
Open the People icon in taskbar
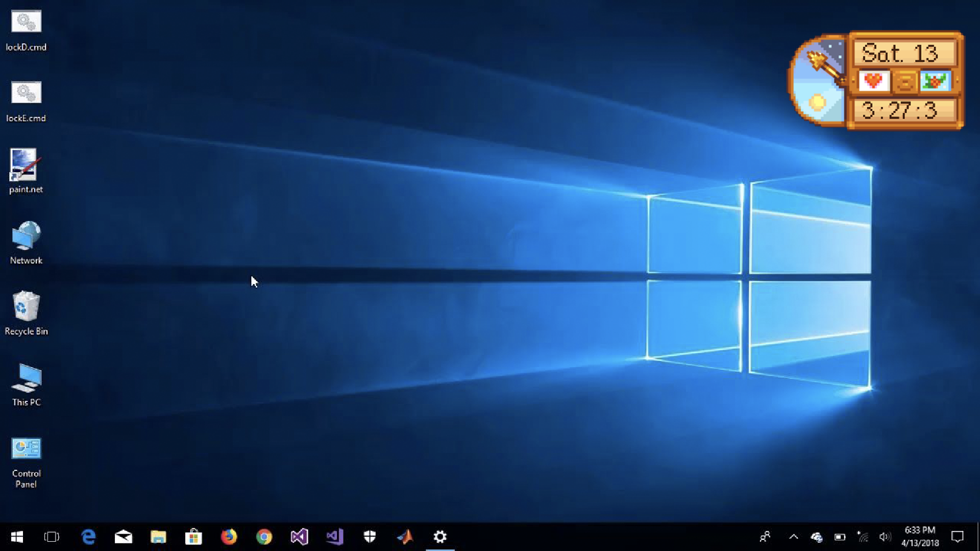(765, 537)
